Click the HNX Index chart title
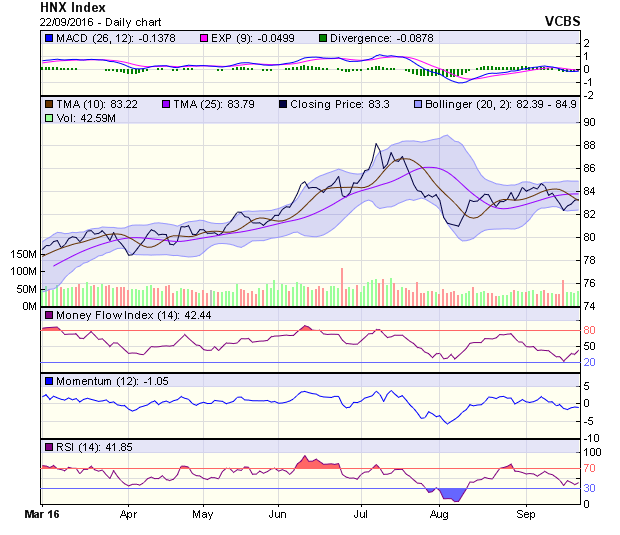The image size is (620, 535). pos(76,7)
